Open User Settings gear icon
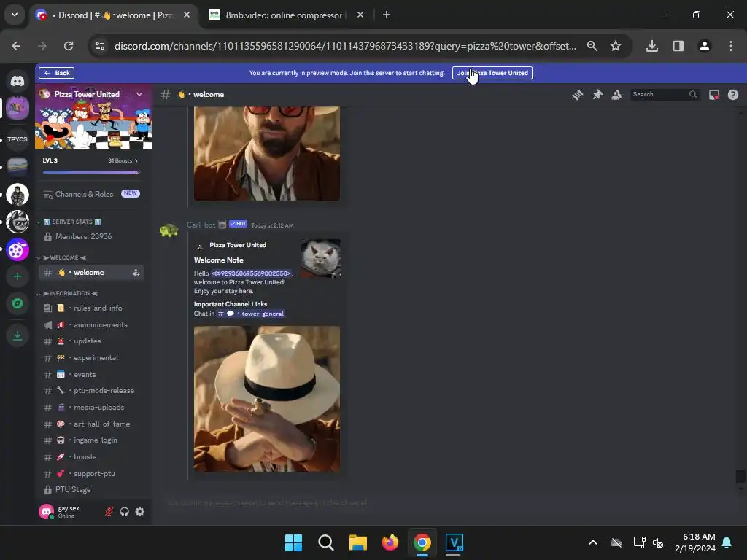The height and width of the screenshot is (560, 747). (139, 512)
